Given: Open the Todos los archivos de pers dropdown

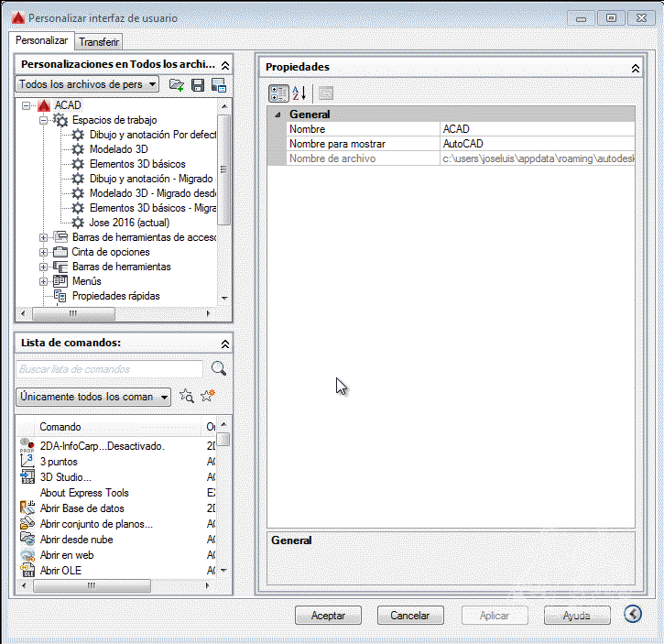Looking at the screenshot, I should [x=87, y=84].
